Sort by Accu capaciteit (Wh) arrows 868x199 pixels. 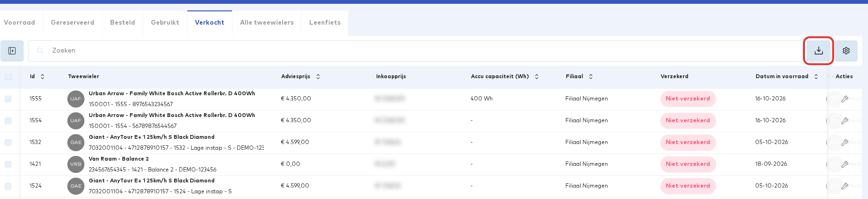537,76
